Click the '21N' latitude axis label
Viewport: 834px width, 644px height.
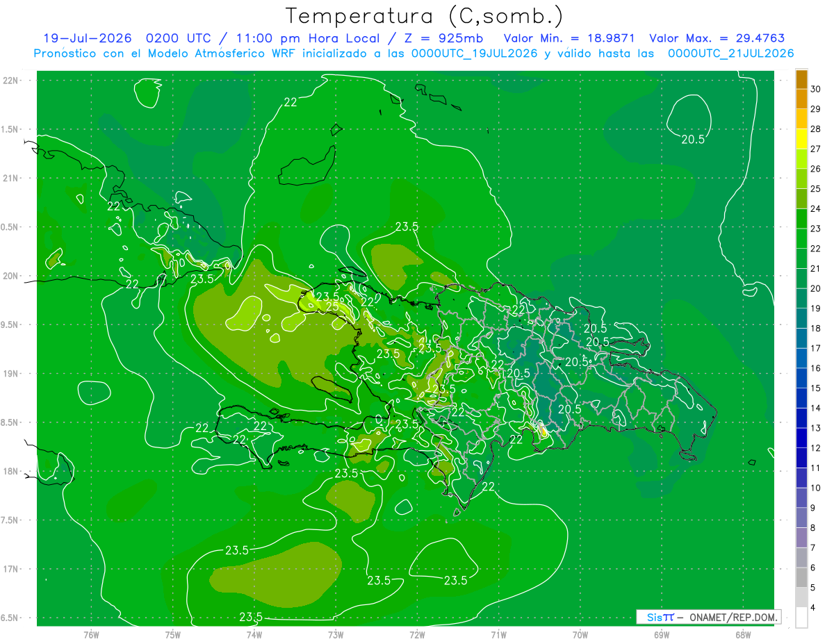coord(10,179)
